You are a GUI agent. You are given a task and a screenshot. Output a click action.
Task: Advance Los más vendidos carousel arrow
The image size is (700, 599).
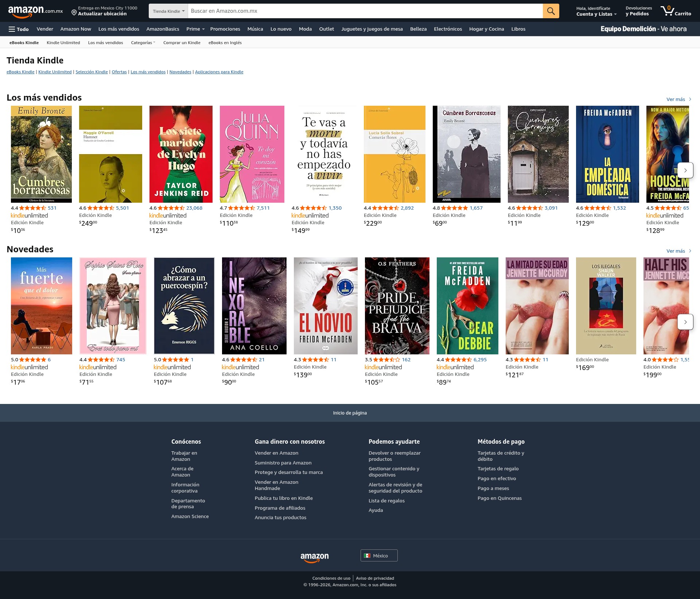click(x=685, y=170)
